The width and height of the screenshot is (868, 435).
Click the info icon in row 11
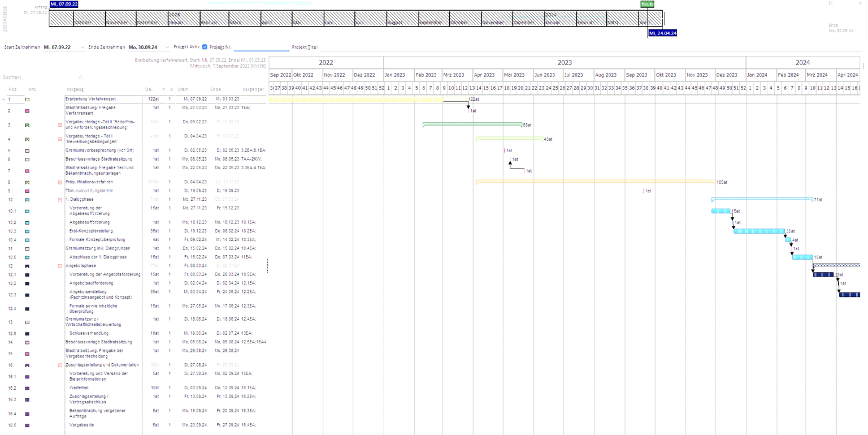tap(27, 249)
